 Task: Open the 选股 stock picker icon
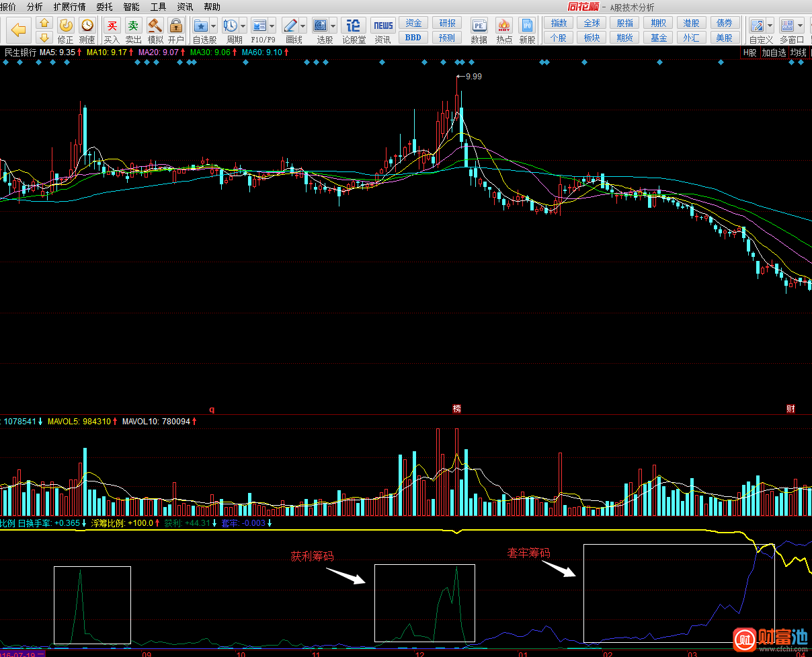[320, 26]
